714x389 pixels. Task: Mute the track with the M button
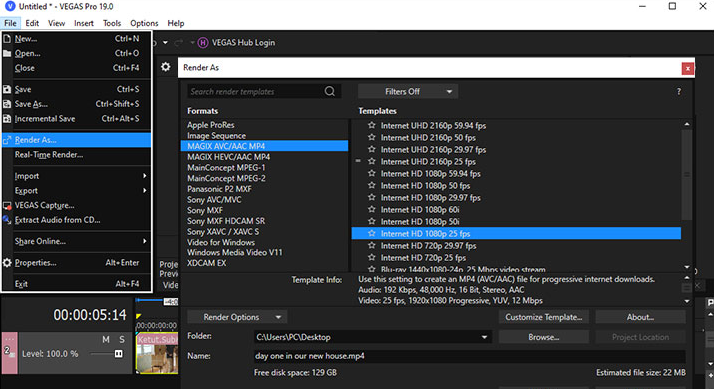(x=106, y=339)
